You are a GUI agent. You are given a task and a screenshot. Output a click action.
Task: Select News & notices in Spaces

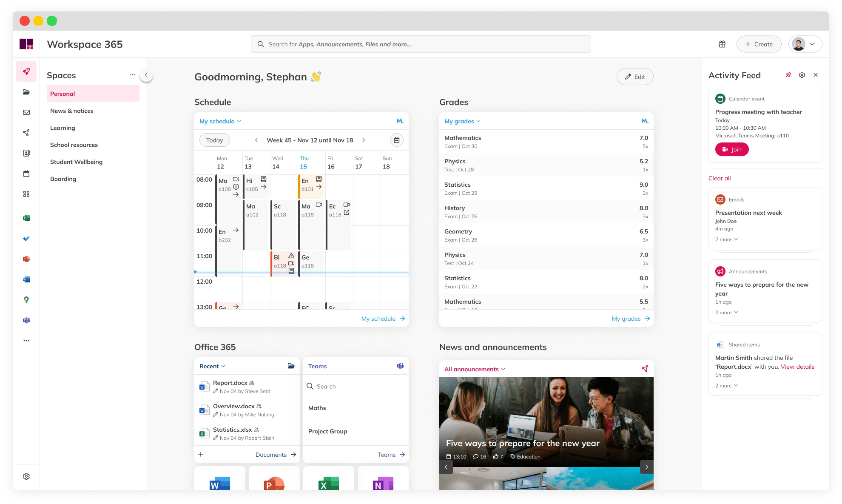pyautogui.click(x=72, y=111)
